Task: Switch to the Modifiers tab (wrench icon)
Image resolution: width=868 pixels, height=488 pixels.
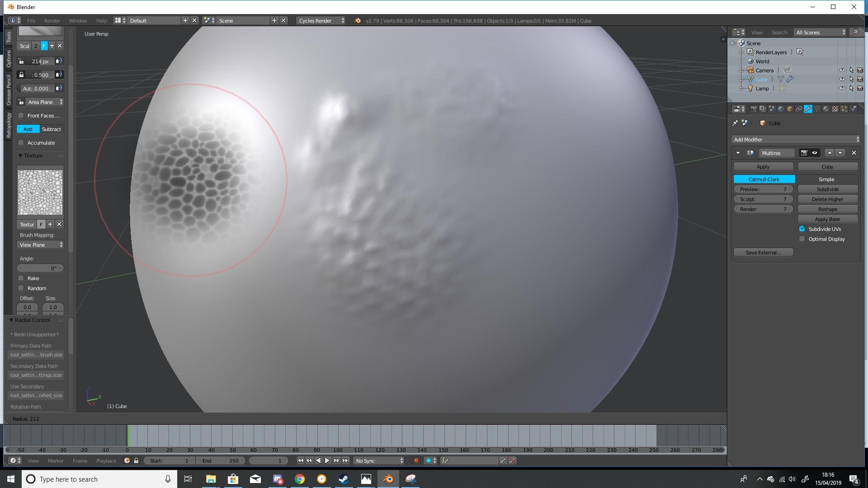Action: pyautogui.click(x=808, y=109)
